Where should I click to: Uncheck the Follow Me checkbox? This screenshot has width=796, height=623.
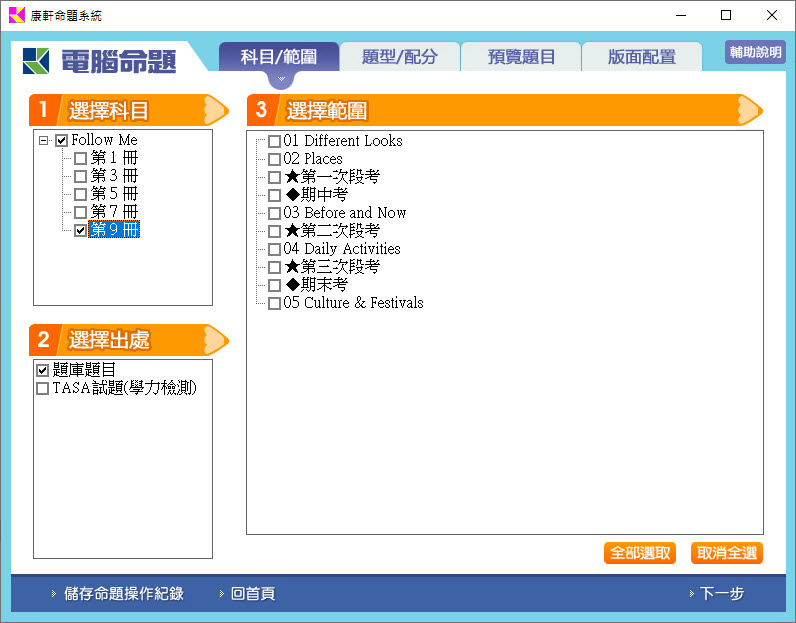click(x=61, y=141)
